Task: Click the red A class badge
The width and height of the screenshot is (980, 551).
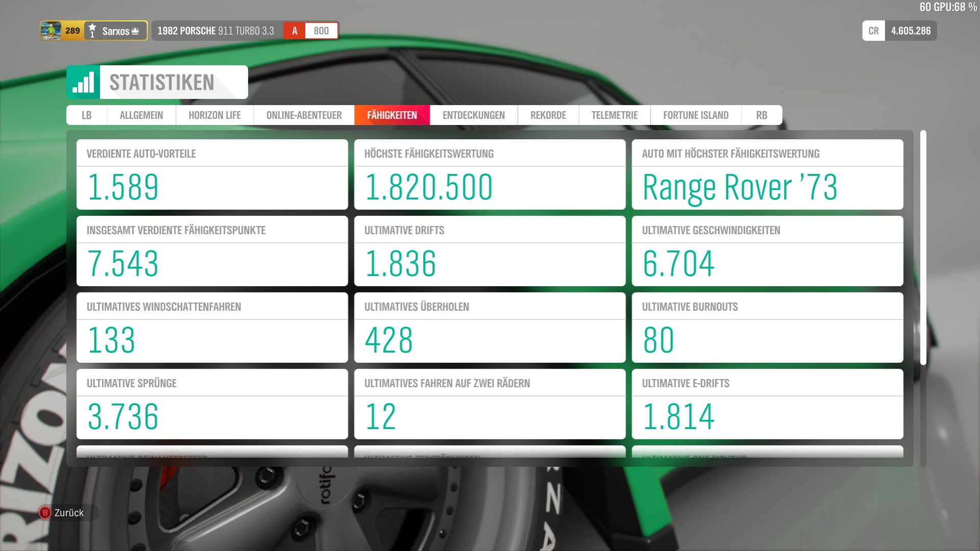Action: point(295,31)
